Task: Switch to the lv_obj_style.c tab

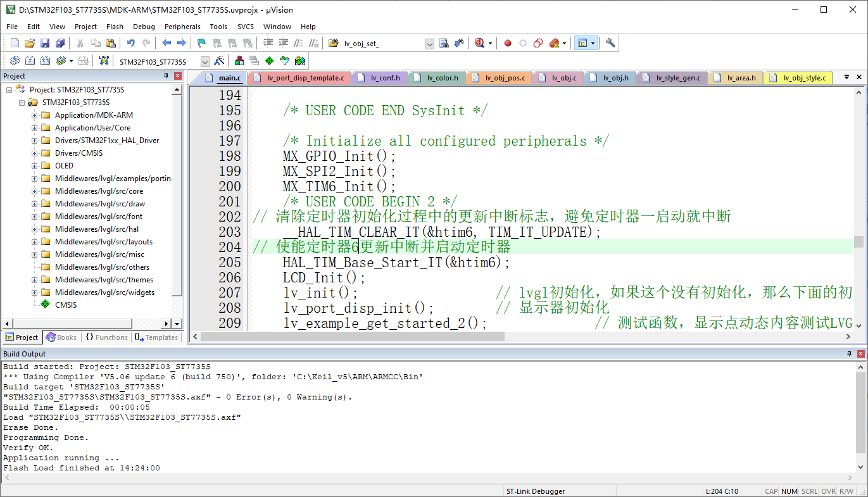Action: click(798, 78)
